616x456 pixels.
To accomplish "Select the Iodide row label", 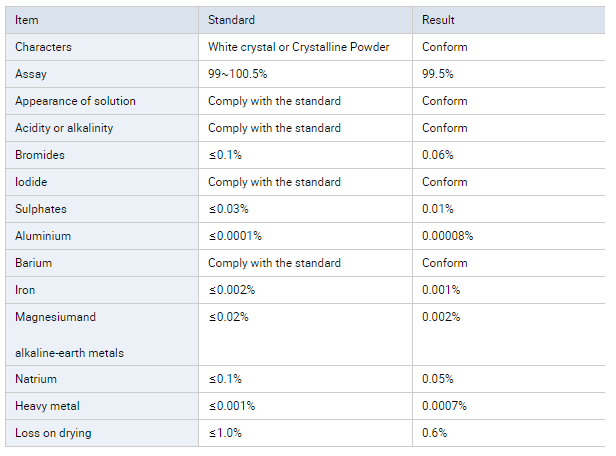I will [31, 182].
